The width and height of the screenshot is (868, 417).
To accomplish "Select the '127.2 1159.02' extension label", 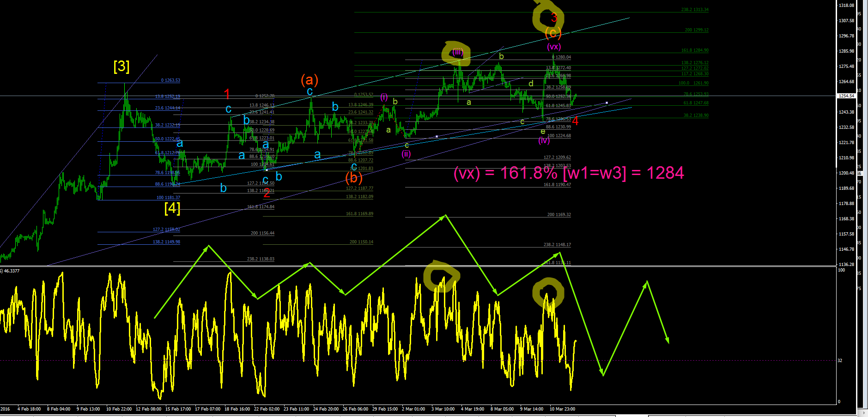I will [167, 230].
